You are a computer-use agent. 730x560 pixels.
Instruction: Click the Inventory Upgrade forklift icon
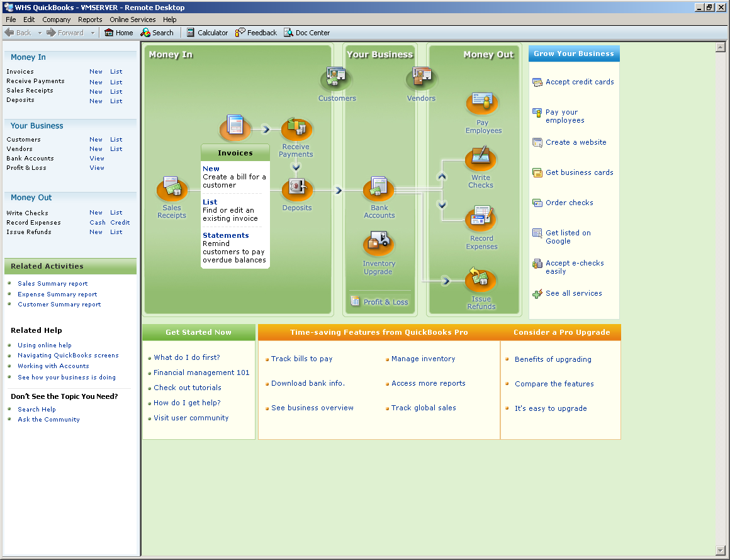(378, 244)
